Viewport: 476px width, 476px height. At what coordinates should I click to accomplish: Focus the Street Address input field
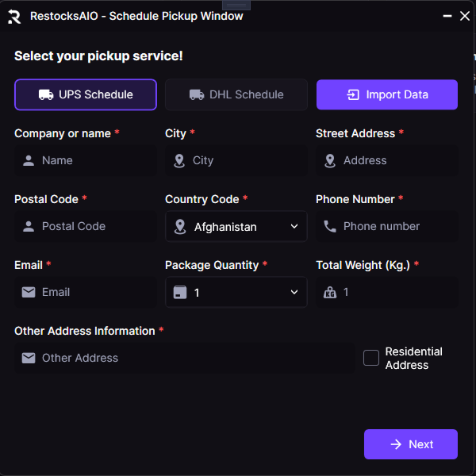397,160
